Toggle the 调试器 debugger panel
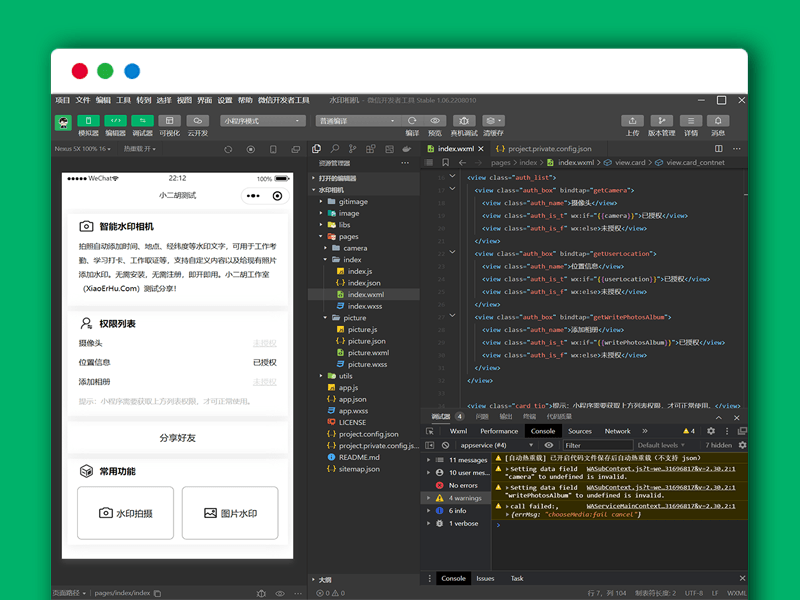Image resolution: width=800 pixels, height=600 pixels. [x=142, y=121]
